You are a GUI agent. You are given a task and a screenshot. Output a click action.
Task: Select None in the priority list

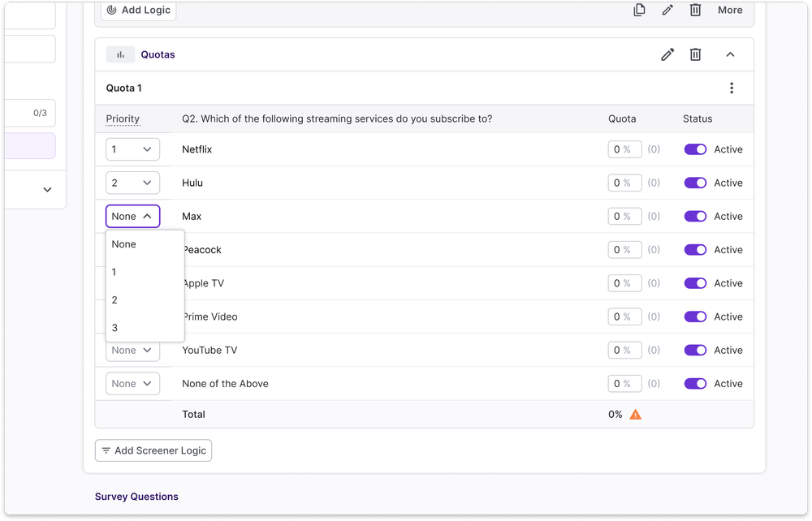point(145,244)
